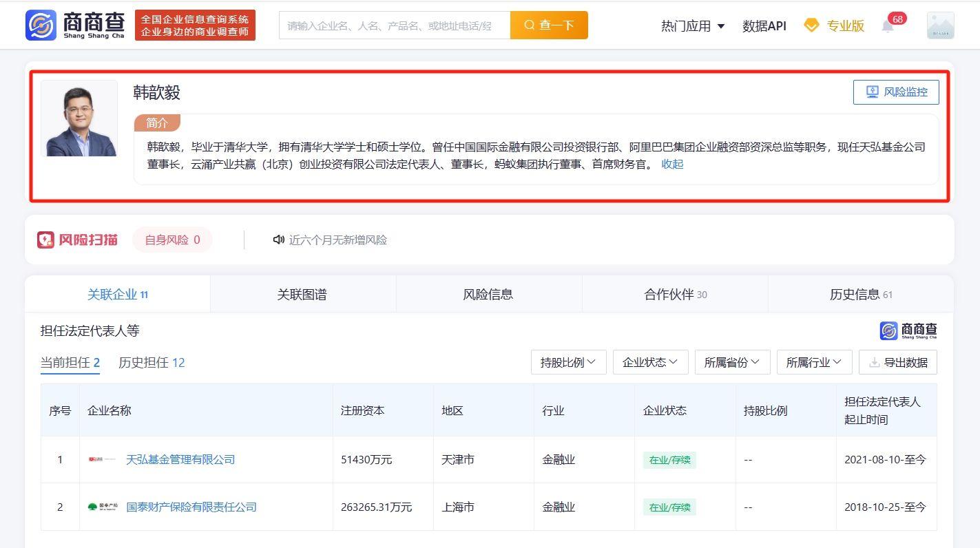Image resolution: width=980 pixels, height=548 pixels.
Task: Select 历史担任 12 sub-tab
Action: coord(152,363)
